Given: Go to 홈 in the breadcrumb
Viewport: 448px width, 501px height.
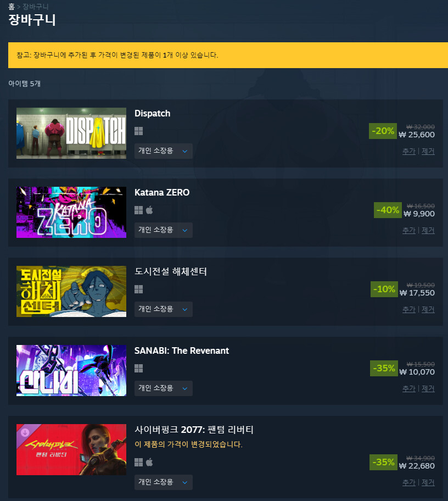Looking at the screenshot, I should tap(12, 7).
